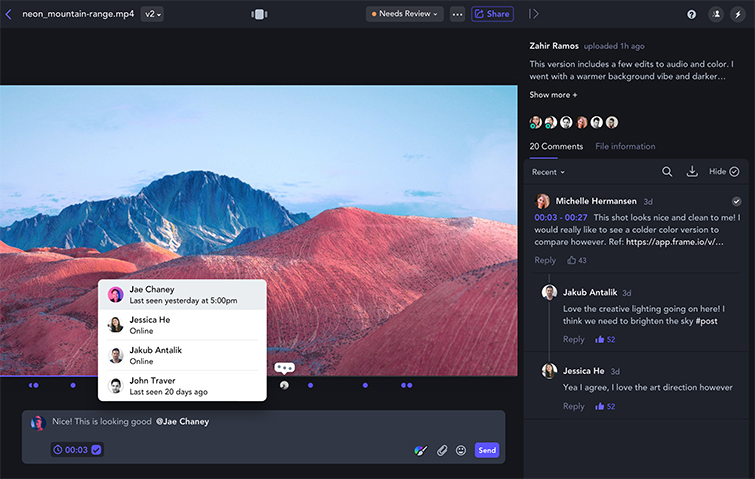Search comments with the magnifier icon
This screenshot has height=479, width=755.
click(x=667, y=172)
